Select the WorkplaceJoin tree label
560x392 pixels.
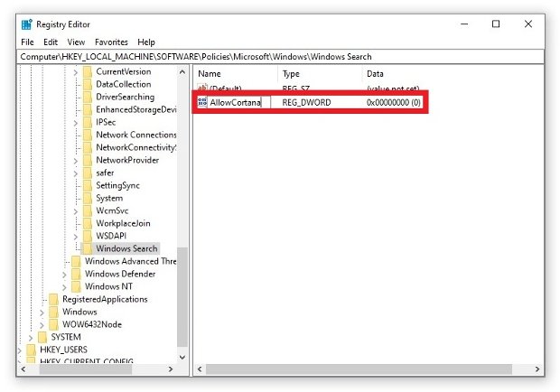(123, 223)
